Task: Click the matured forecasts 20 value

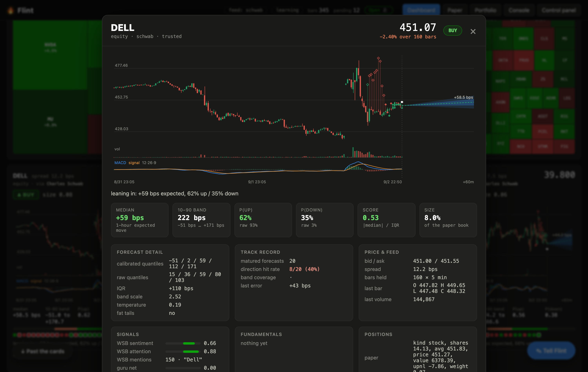Action: [x=292, y=261]
